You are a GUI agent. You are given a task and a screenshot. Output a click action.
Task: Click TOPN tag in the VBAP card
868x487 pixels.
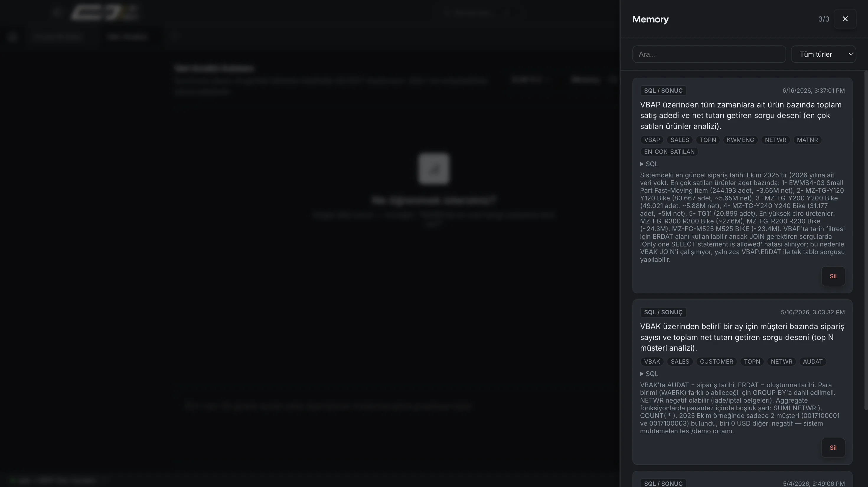[x=708, y=140]
